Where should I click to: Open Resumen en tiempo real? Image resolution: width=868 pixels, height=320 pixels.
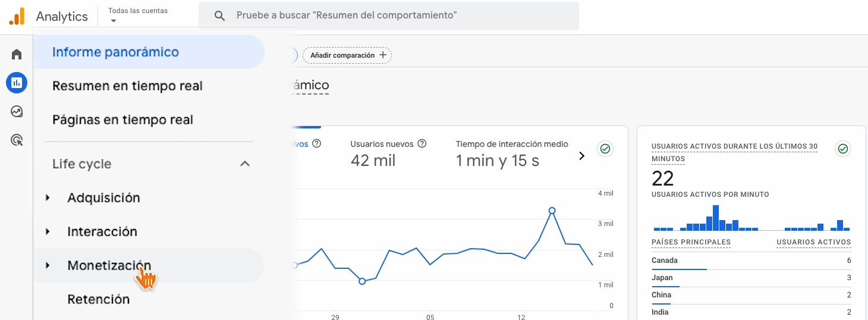click(x=127, y=86)
